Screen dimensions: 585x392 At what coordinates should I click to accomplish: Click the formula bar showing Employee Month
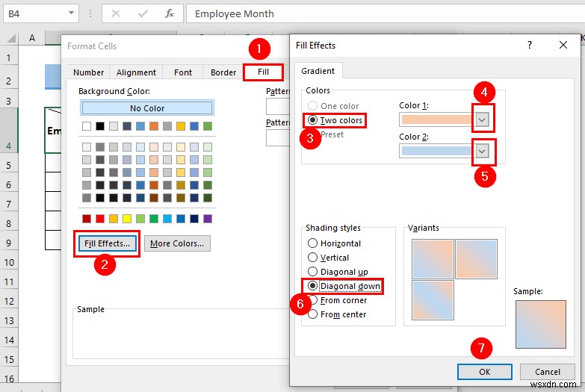click(386, 13)
